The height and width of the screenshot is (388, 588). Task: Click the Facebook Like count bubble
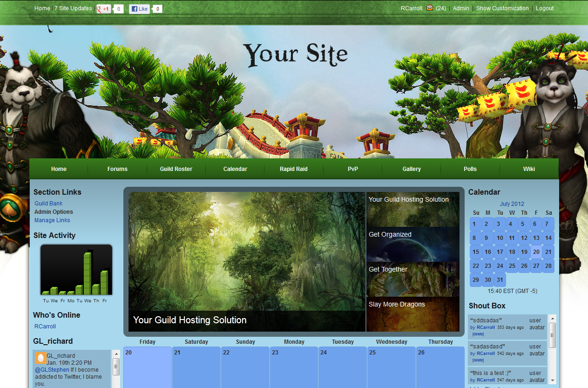coord(157,9)
